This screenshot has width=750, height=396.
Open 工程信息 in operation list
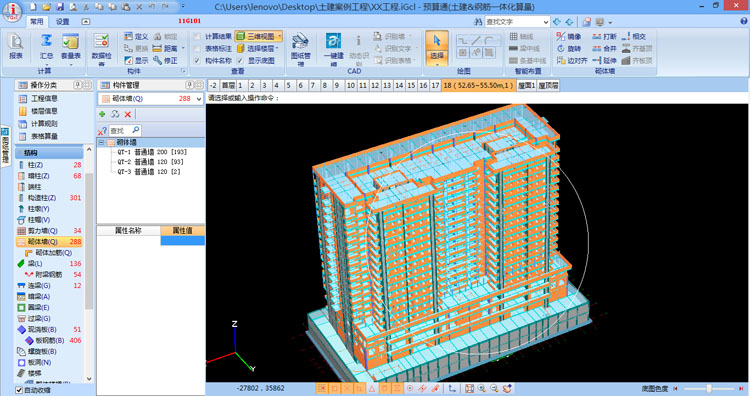coord(38,99)
